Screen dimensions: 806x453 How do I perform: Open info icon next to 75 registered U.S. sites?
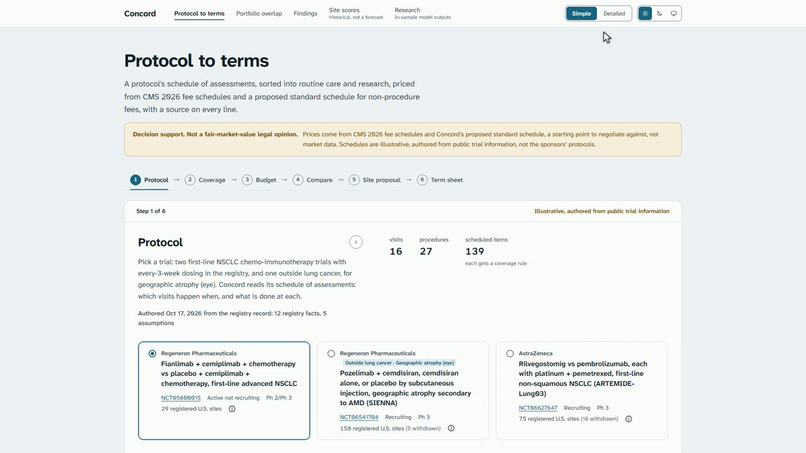pos(628,419)
